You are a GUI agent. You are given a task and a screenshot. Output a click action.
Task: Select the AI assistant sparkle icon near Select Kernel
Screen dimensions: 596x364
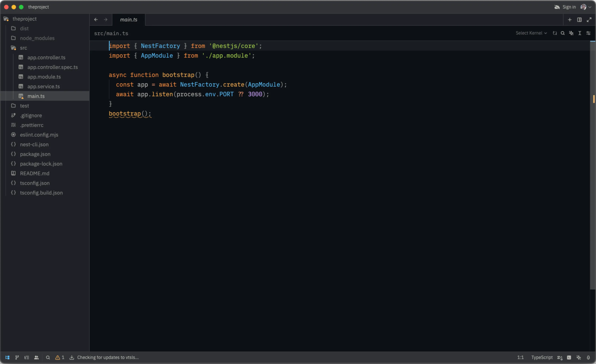[571, 33]
